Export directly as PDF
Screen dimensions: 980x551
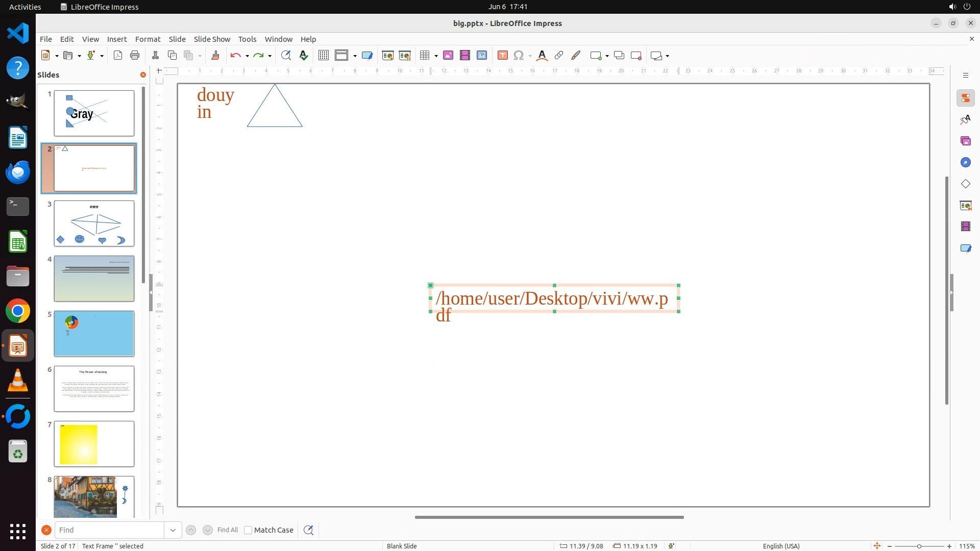118,56
